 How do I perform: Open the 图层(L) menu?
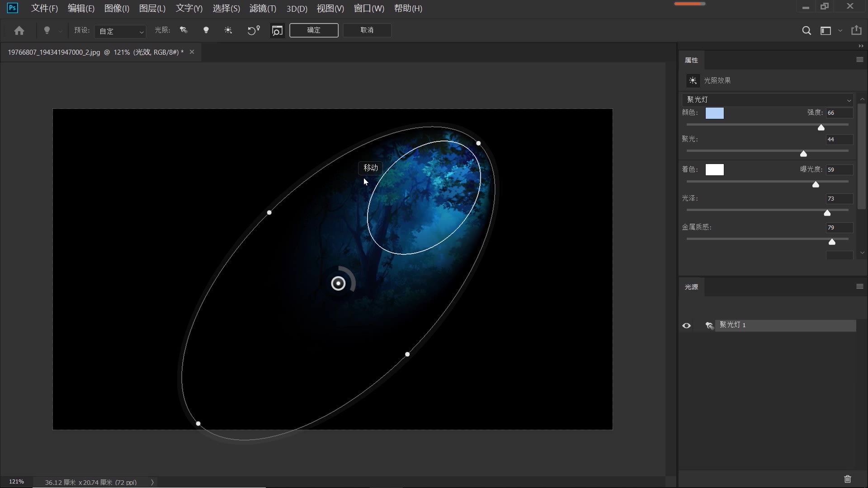click(152, 9)
